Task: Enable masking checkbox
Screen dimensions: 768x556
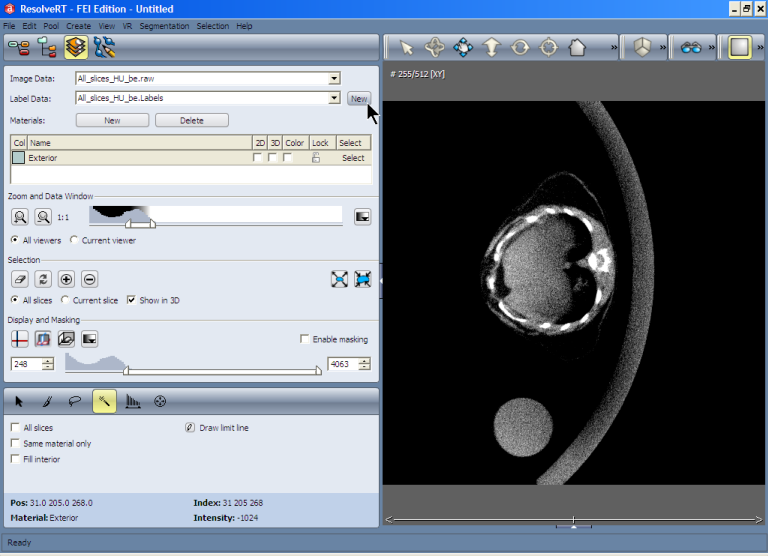Action: (x=305, y=340)
